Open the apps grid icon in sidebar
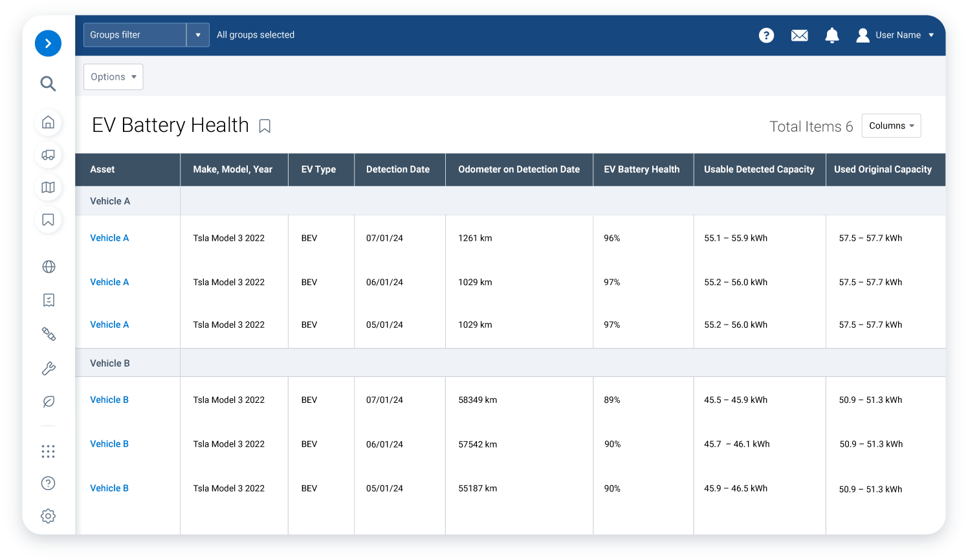Screen dimensions: 968x560 coord(48,451)
